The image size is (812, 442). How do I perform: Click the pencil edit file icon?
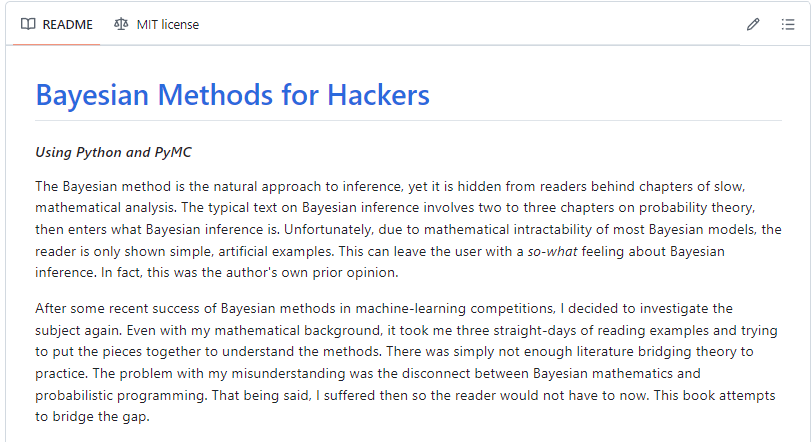pyautogui.click(x=753, y=24)
